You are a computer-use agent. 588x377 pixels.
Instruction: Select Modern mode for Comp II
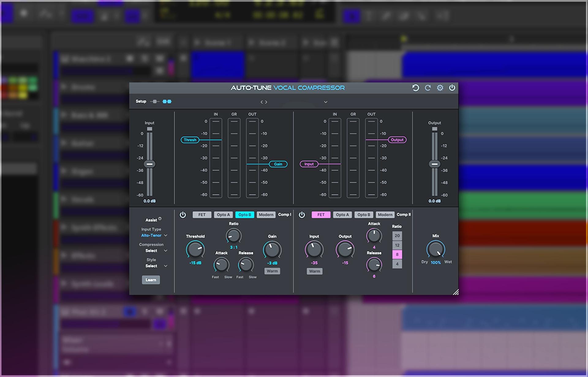[x=385, y=215]
